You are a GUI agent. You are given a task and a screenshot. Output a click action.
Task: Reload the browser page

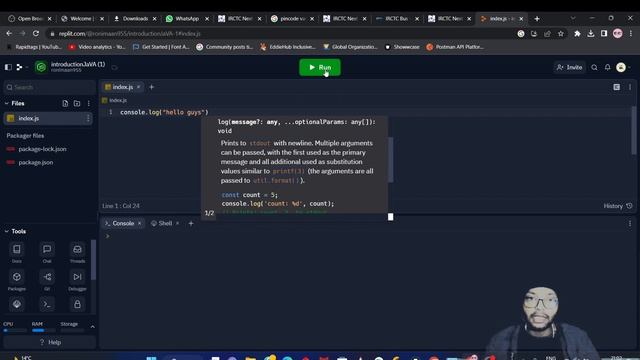tap(36, 33)
